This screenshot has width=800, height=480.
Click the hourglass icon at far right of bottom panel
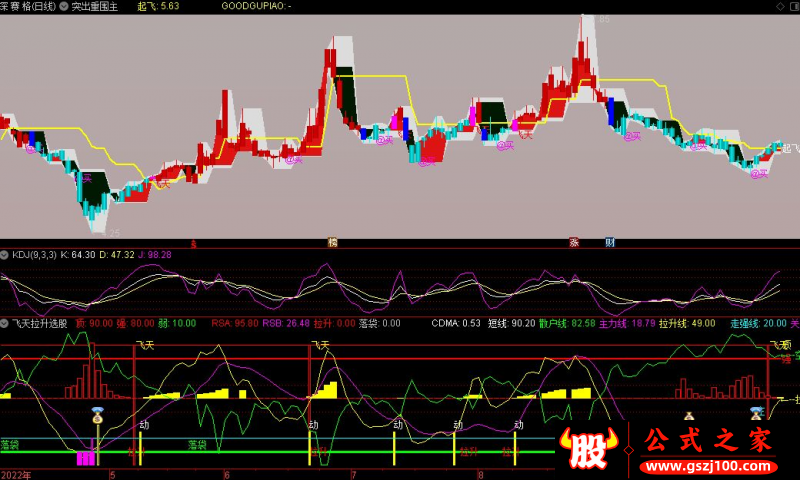pos(757,412)
